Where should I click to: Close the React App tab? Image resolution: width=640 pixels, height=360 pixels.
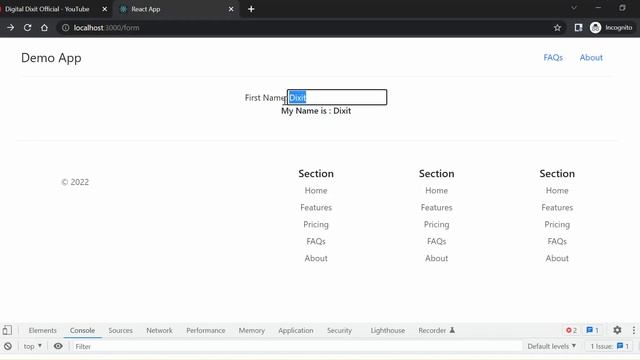coord(231,9)
